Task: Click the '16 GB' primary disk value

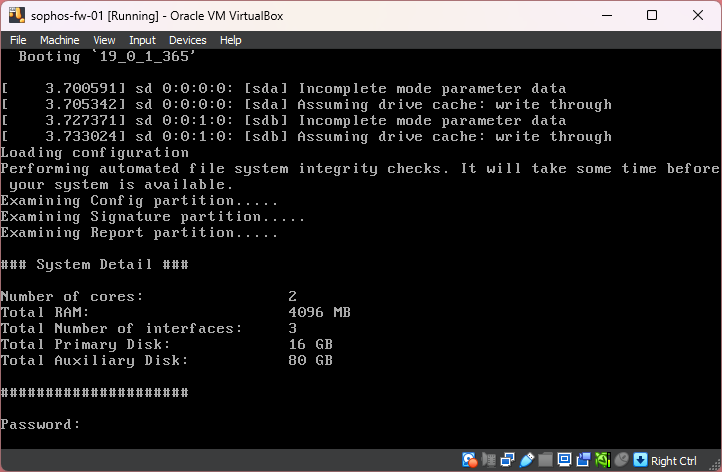Action: pos(310,344)
